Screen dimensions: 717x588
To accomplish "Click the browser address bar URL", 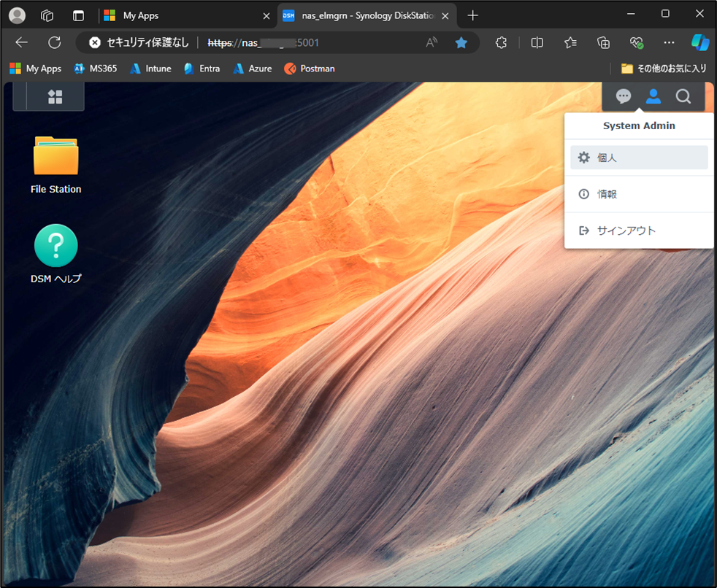I will pos(263,43).
